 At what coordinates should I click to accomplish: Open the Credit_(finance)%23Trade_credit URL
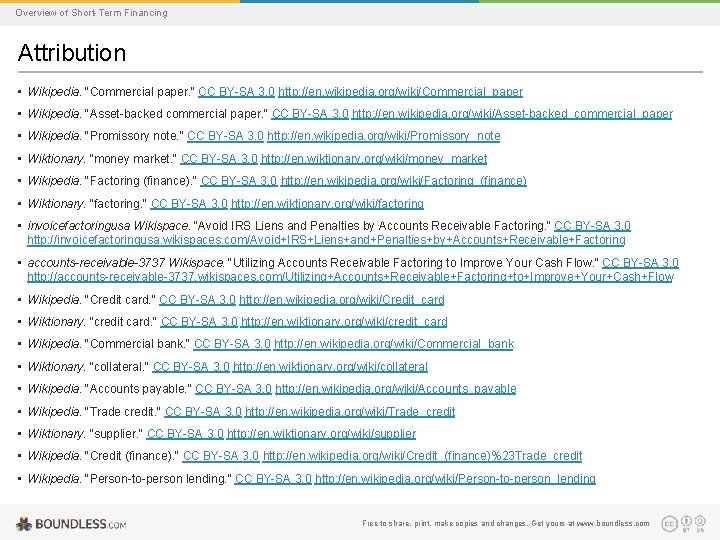(x=422, y=456)
